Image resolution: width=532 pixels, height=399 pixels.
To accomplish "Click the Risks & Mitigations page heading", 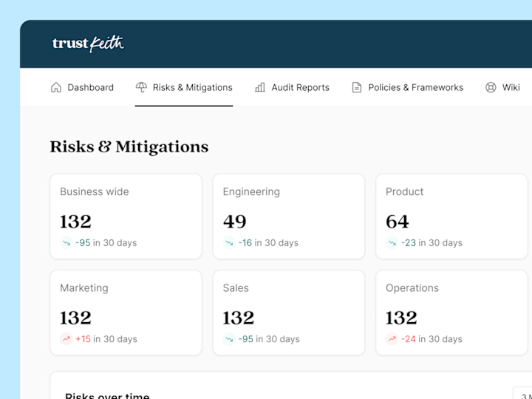I will point(129,147).
